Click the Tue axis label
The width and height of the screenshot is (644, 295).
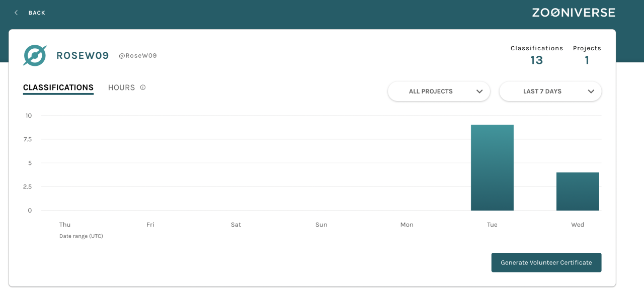pos(492,225)
